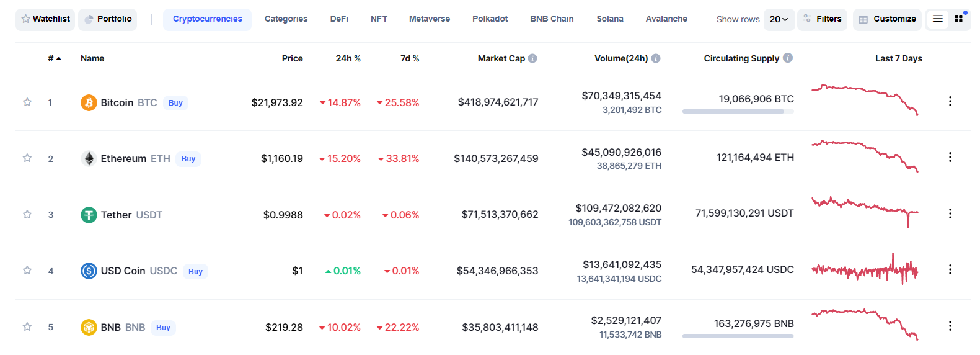Open the three-dot menu for Ethereum
Screen dimensions: 980x355
tap(950, 157)
